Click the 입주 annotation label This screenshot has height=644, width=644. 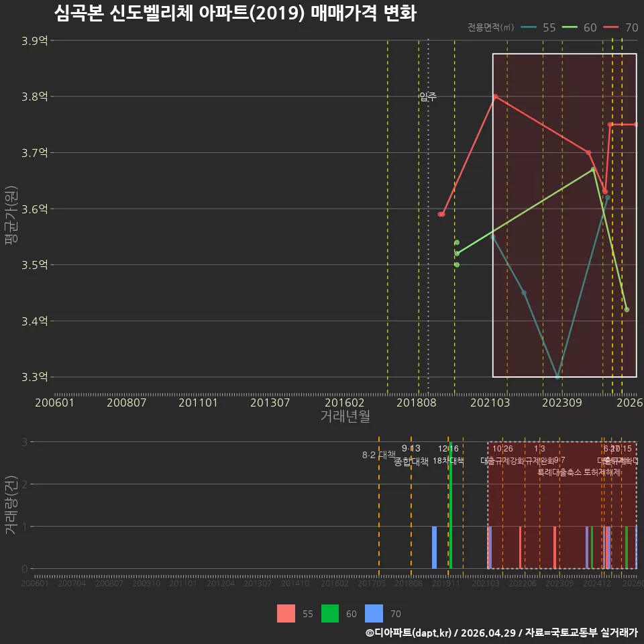coord(428,97)
